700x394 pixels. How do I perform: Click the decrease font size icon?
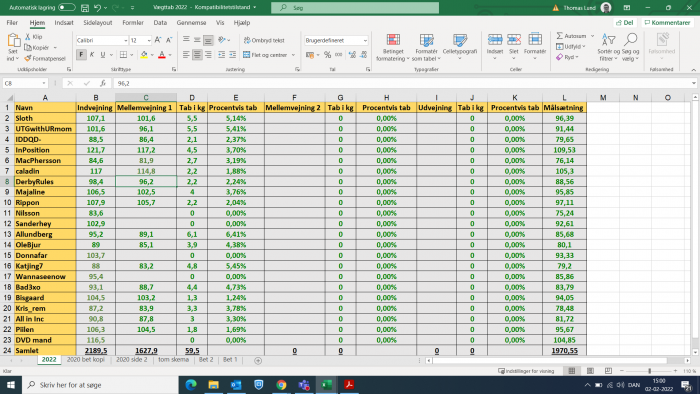(x=169, y=40)
